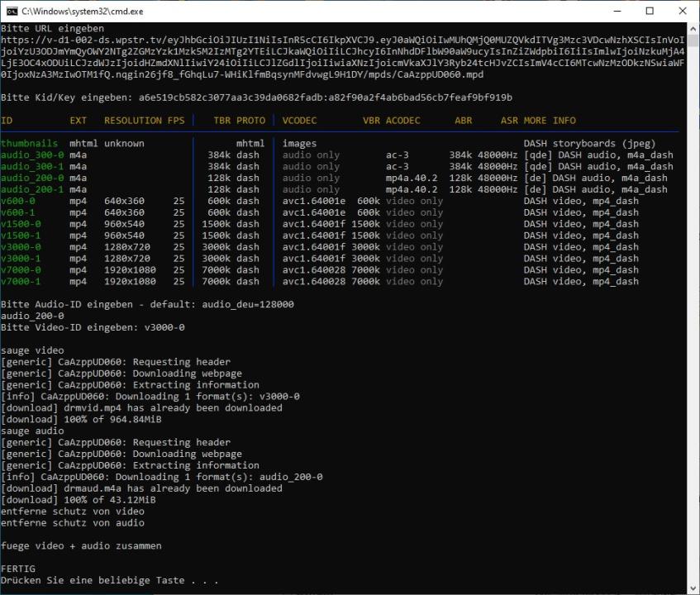Click the green 'audio_200-0' ID in the format table

(x=32, y=178)
